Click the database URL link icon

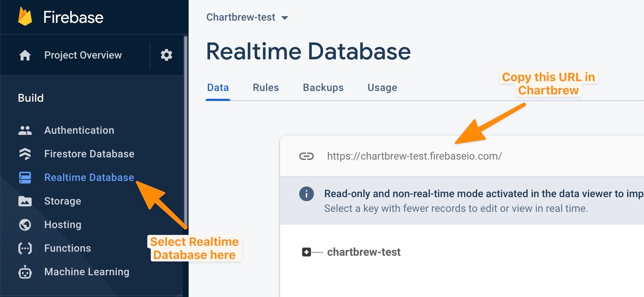pyautogui.click(x=306, y=156)
